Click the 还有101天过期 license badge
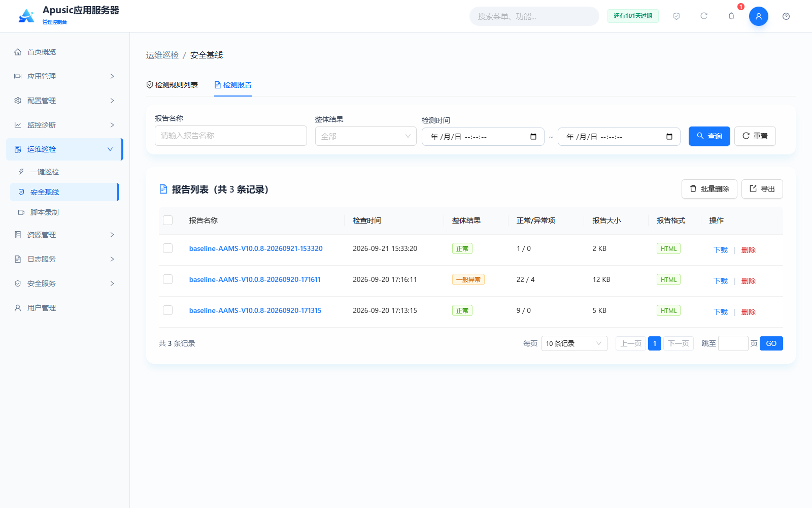This screenshot has width=812, height=508. pyautogui.click(x=633, y=16)
